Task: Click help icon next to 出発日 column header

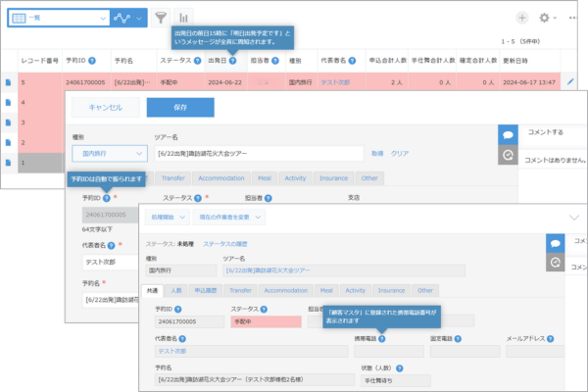Action: pyautogui.click(x=232, y=61)
